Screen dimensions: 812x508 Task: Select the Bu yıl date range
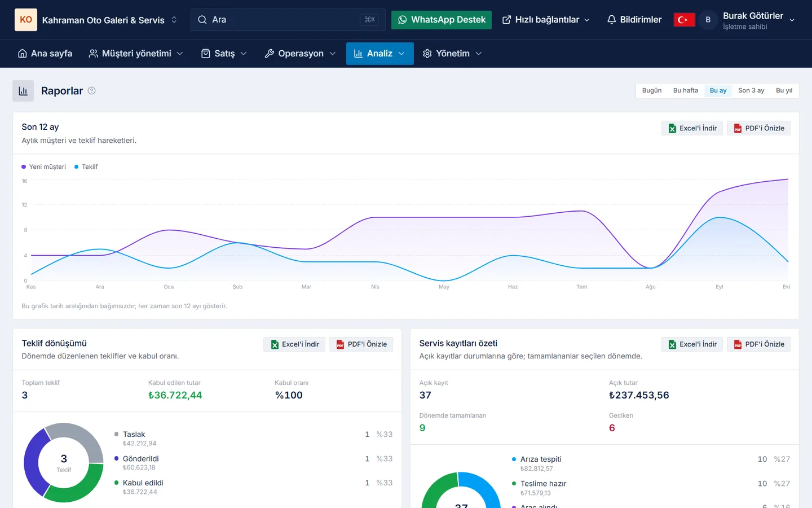(x=784, y=91)
